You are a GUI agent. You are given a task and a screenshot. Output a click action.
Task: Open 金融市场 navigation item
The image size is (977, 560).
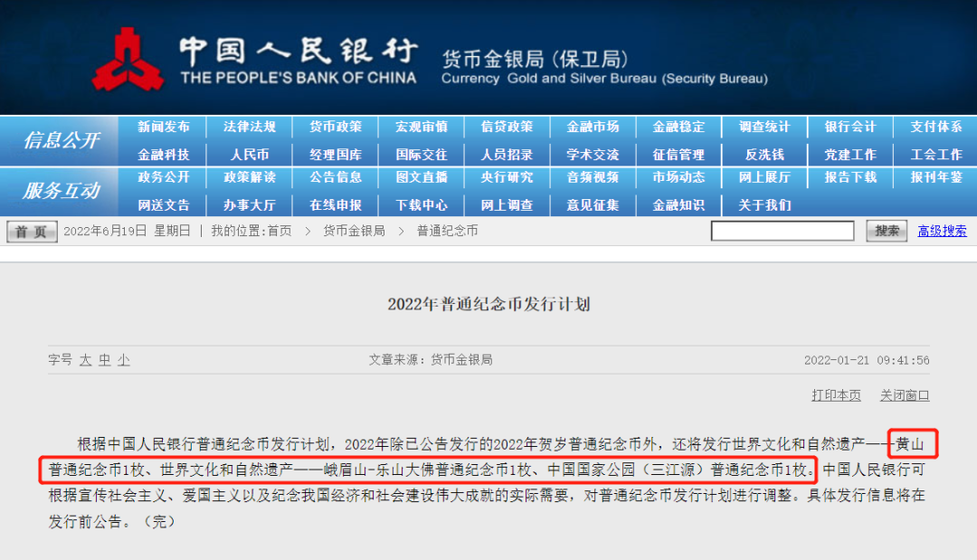pyautogui.click(x=593, y=127)
